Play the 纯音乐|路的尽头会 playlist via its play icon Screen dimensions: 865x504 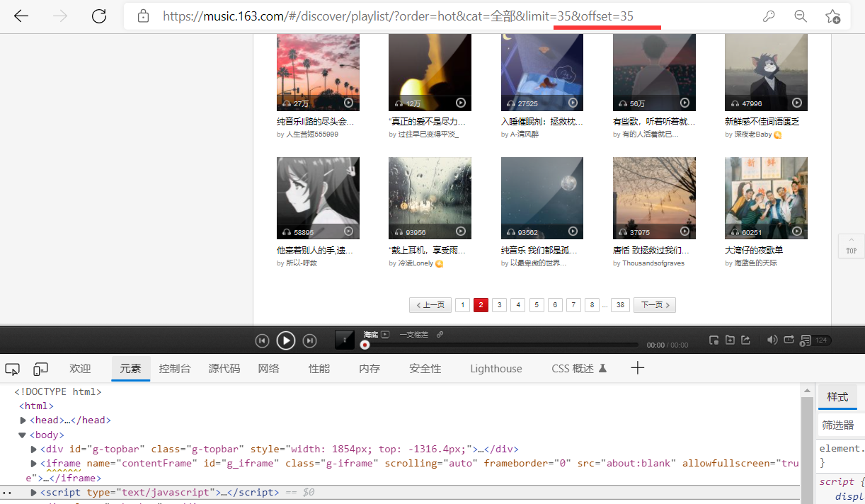coord(348,103)
